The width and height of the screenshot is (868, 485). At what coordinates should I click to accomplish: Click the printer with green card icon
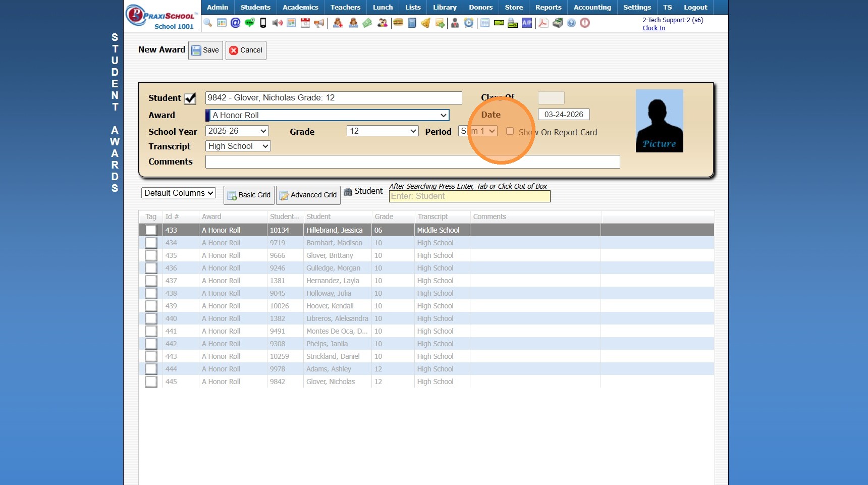(x=513, y=23)
